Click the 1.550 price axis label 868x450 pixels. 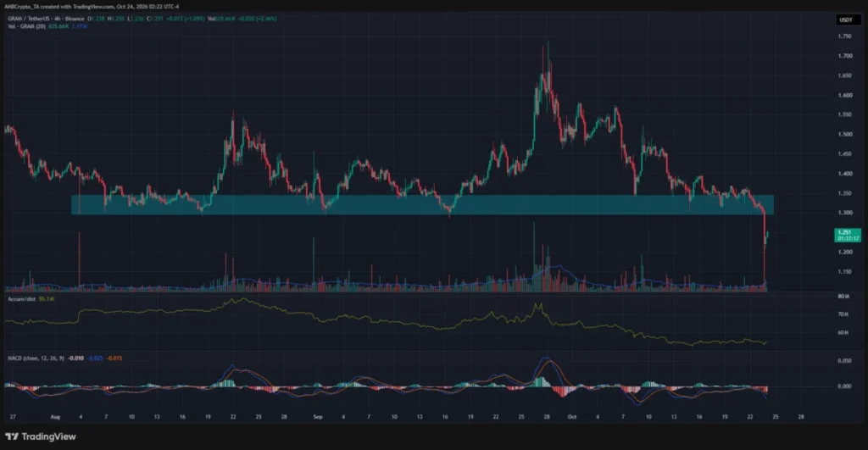tap(845, 114)
